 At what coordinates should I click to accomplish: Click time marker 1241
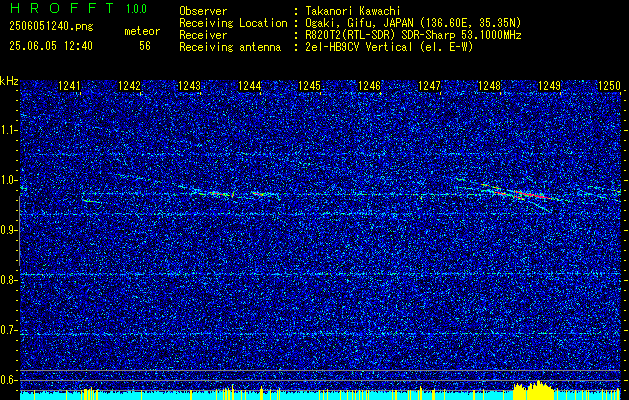tap(69, 86)
